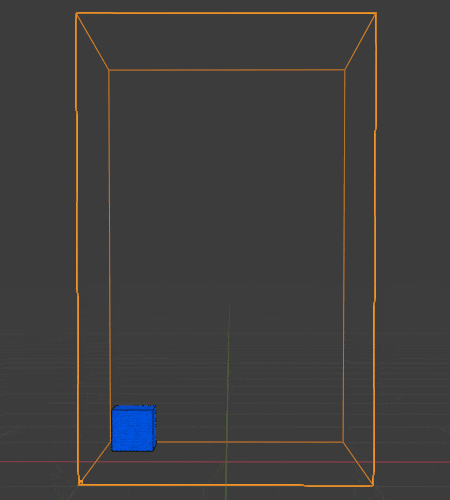
Task: Select the upper-right diagonal edge of the wireframe
Action: [361, 41]
